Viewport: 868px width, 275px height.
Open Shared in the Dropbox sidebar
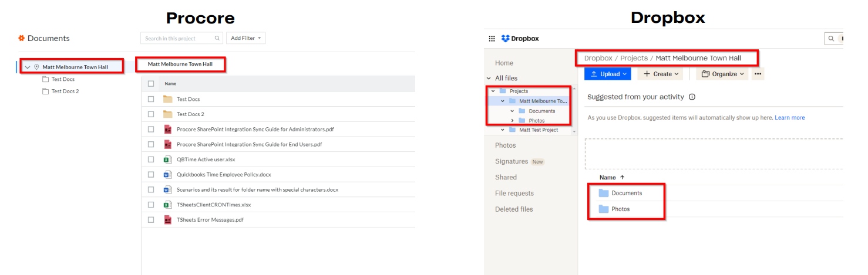point(506,177)
